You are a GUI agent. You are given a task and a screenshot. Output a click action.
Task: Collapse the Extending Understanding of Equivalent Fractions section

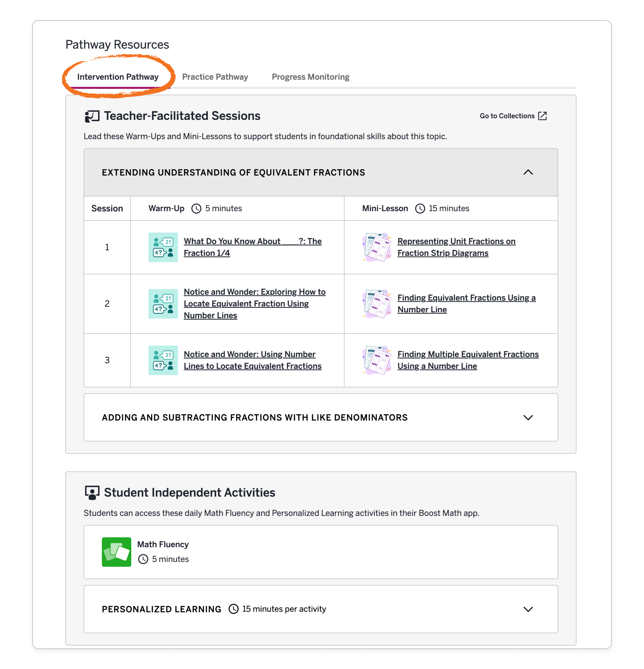pyautogui.click(x=528, y=172)
